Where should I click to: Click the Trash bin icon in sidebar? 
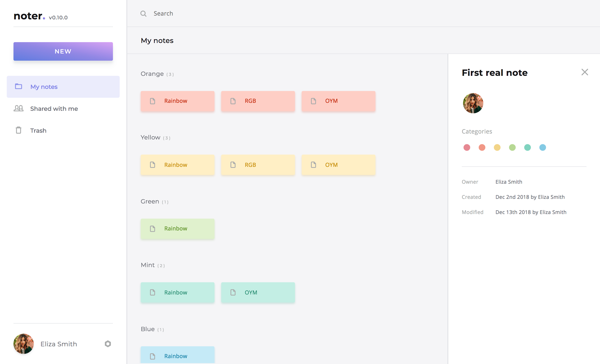click(x=19, y=131)
